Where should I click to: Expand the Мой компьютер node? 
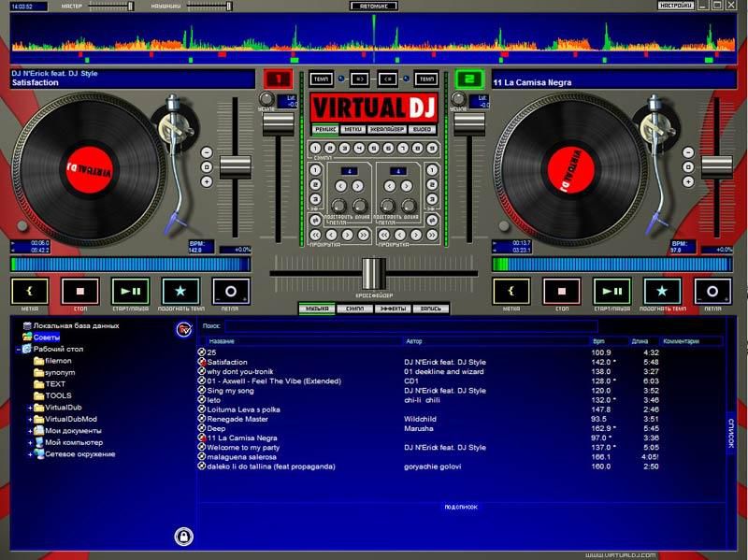point(30,442)
